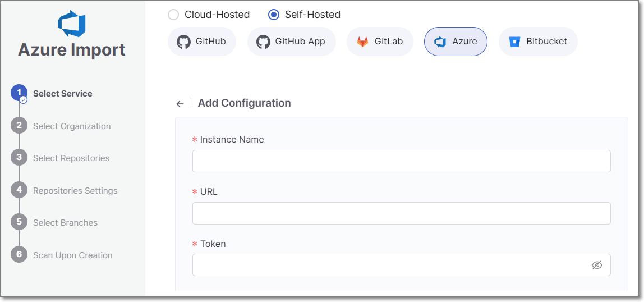The image size is (644, 302).
Task: Focus the URL text field
Action: click(x=401, y=213)
